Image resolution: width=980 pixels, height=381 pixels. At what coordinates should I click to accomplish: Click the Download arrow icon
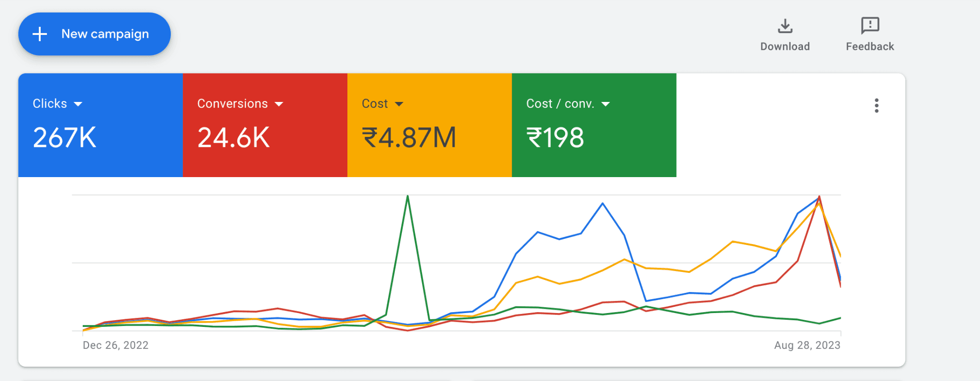[x=785, y=26]
